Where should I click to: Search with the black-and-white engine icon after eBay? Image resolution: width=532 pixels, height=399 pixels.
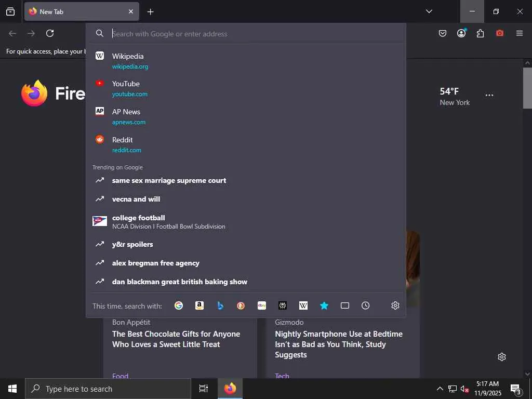point(282,305)
